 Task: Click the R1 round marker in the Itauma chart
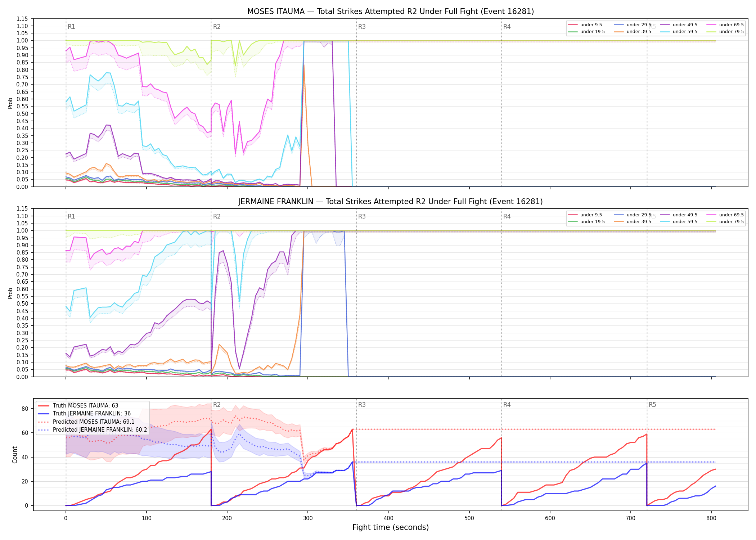pos(71,27)
